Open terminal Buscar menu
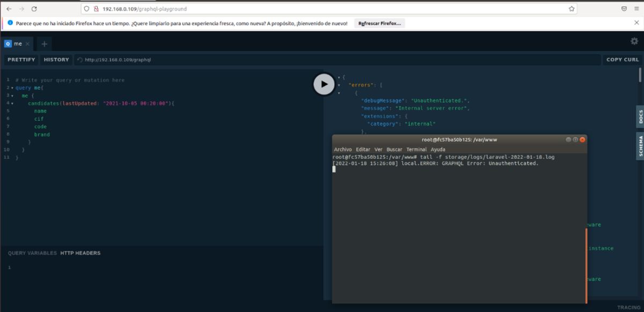Screen dimensions: 644x312 click(394, 149)
